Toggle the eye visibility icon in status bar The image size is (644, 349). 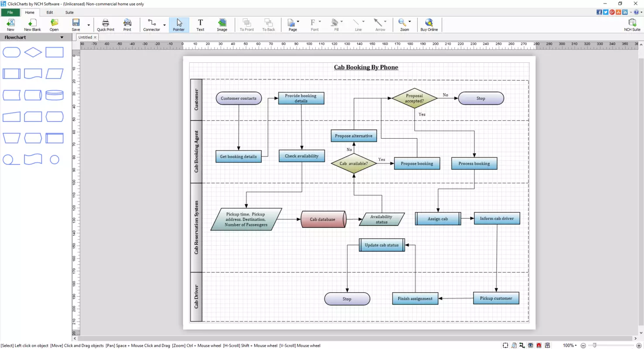531,346
